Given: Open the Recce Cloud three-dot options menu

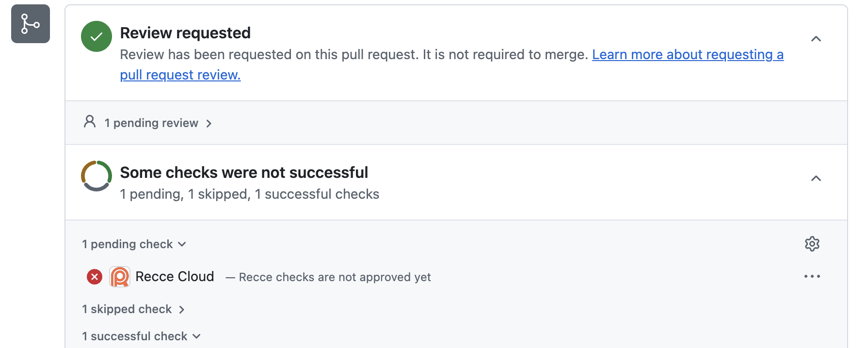Looking at the screenshot, I should click(x=812, y=277).
